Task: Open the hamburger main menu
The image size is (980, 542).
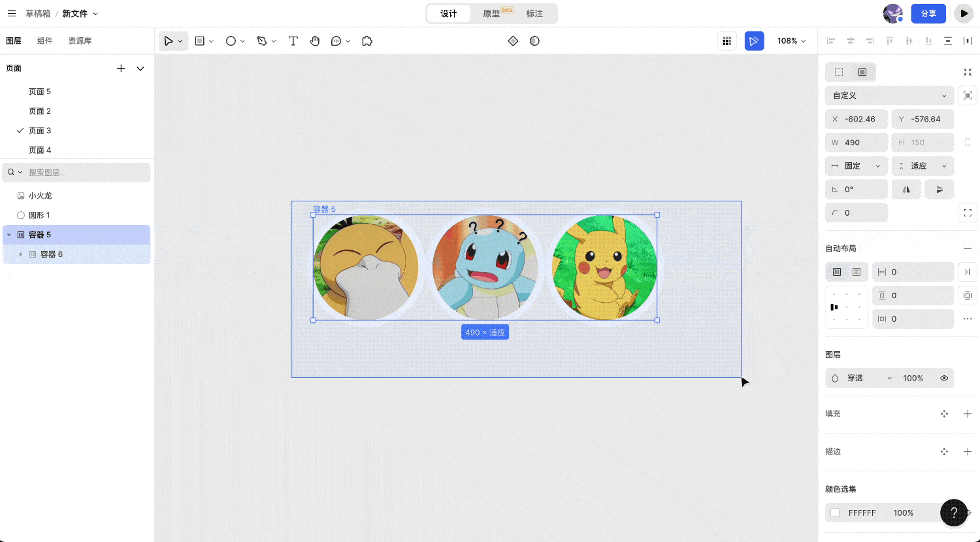Action: click(11, 13)
